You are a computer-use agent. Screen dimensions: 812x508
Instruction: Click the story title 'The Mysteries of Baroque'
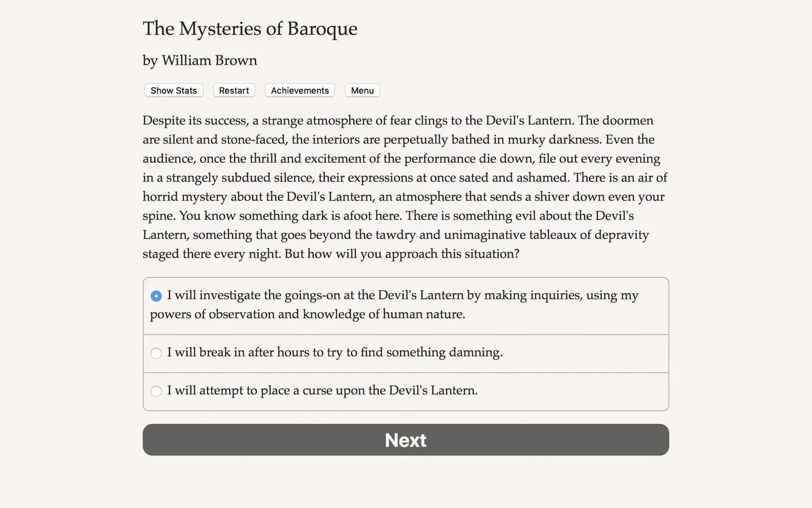[x=250, y=29]
